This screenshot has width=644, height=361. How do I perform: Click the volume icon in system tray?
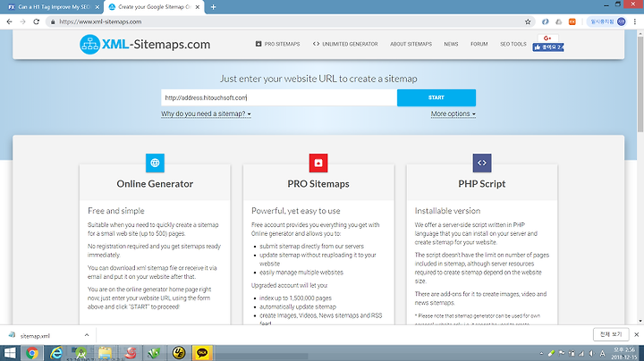pyautogui.click(x=592, y=353)
